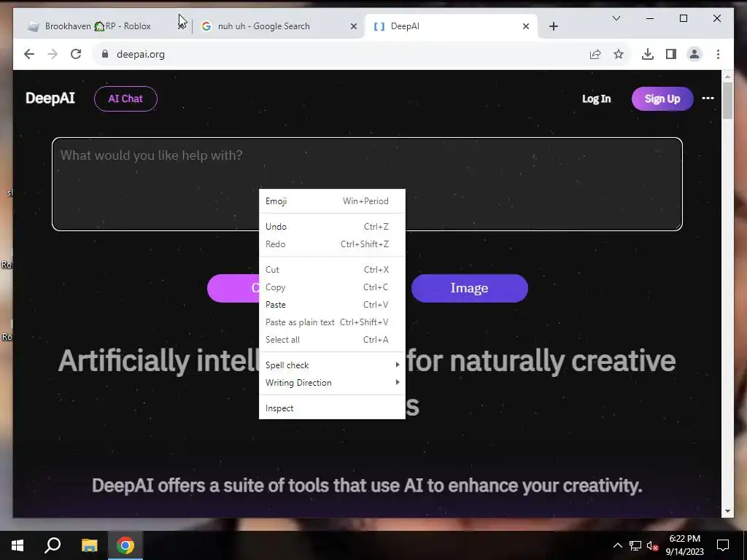Share this page using share icon
The height and width of the screenshot is (560, 747).
(595, 54)
